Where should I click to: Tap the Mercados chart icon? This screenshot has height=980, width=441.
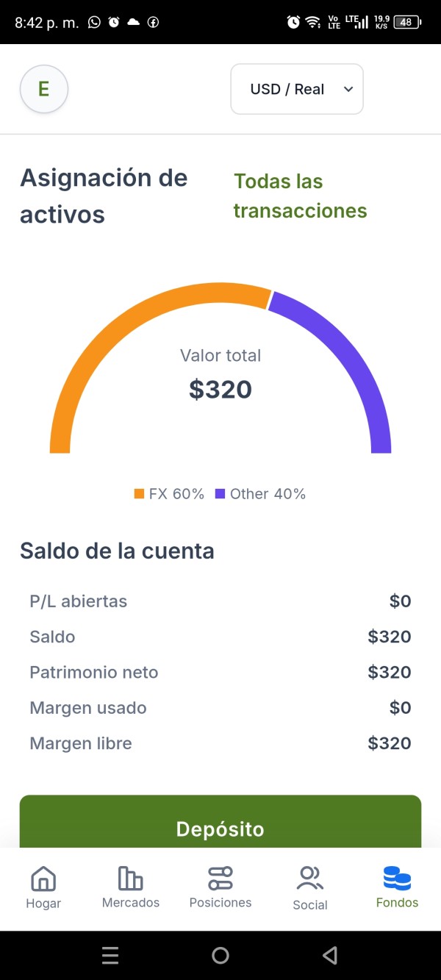coord(131,878)
